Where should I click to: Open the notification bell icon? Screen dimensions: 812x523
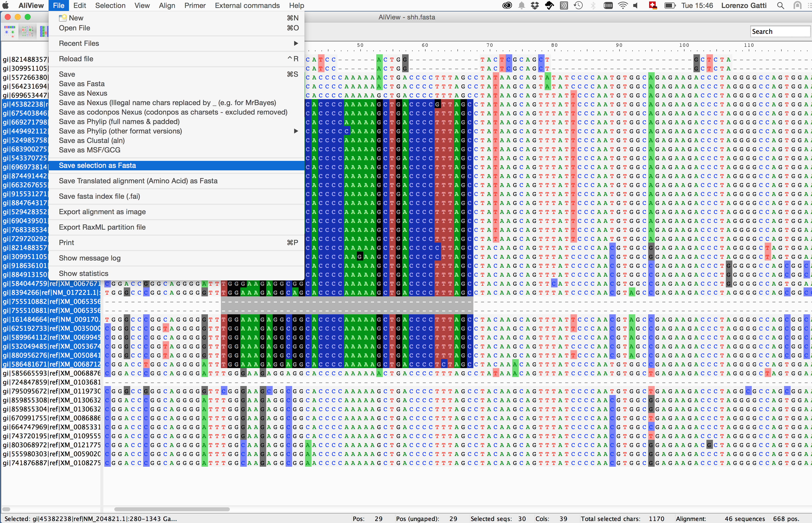point(522,5)
